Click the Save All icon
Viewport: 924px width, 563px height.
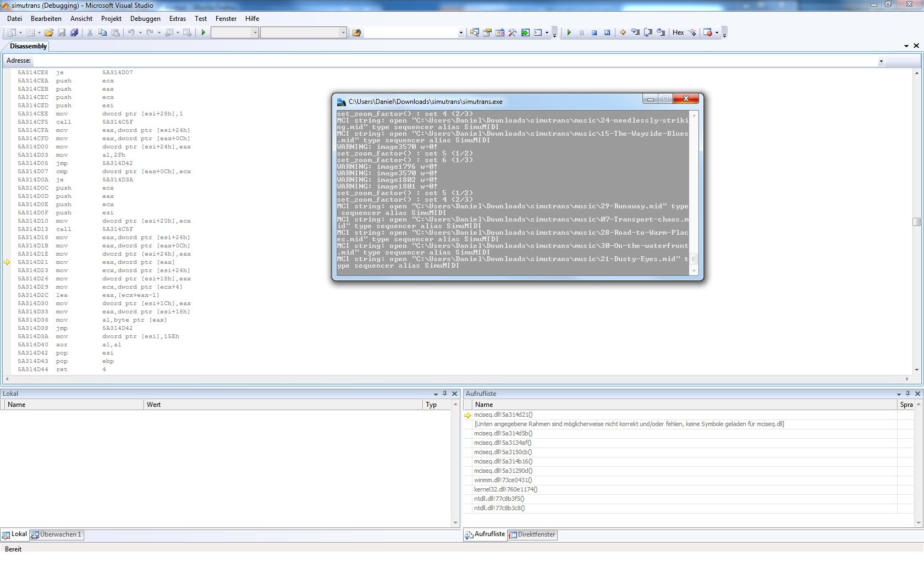[x=74, y=33]
